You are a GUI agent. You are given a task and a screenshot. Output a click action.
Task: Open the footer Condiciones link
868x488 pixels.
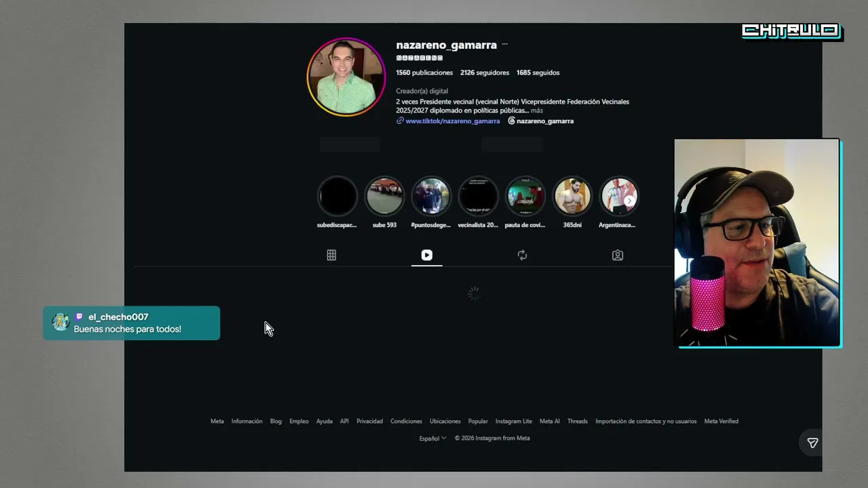click(x=406, y=421)
